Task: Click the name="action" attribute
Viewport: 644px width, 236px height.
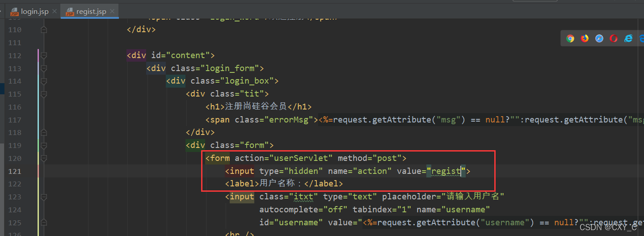Action: pos(360,171)
